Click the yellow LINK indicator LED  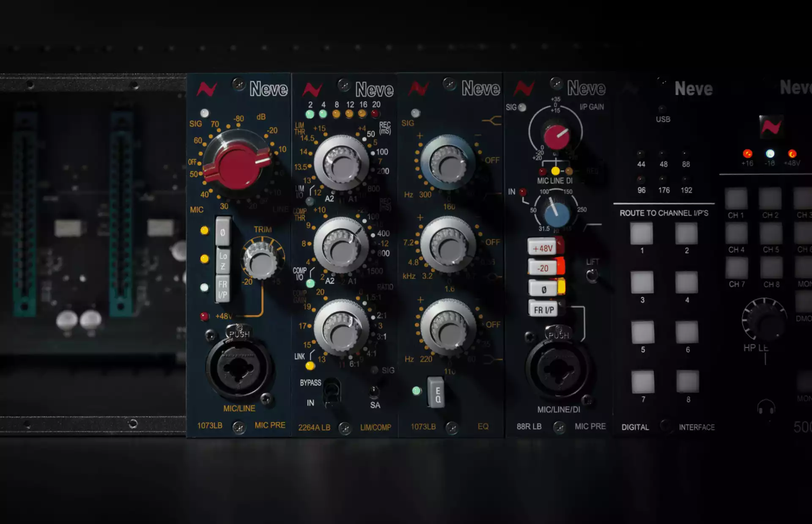tap(310, 366)
